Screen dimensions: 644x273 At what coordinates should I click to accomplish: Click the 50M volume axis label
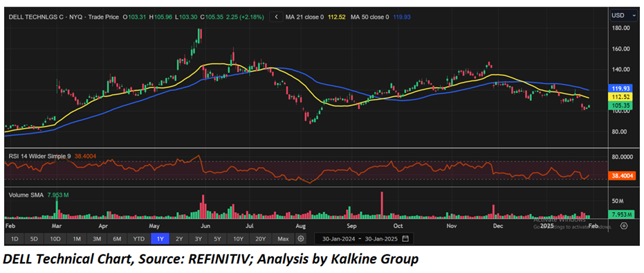(618, 201)
